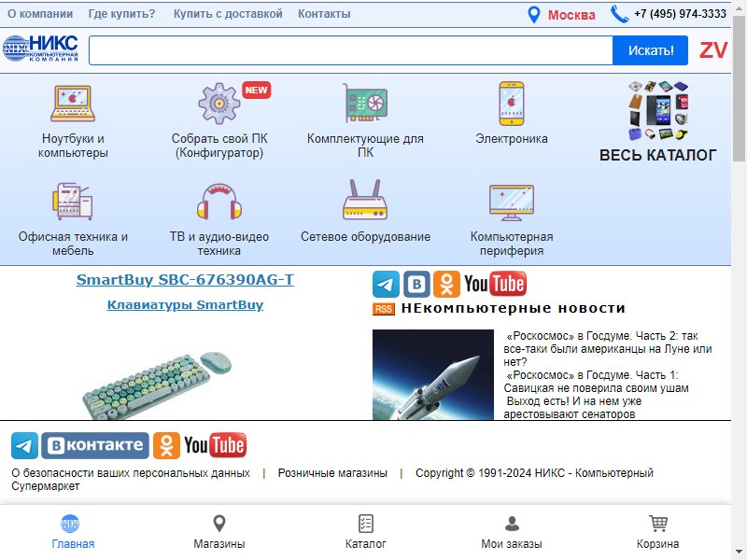Click the blue phone handset icon

[619, 14]
